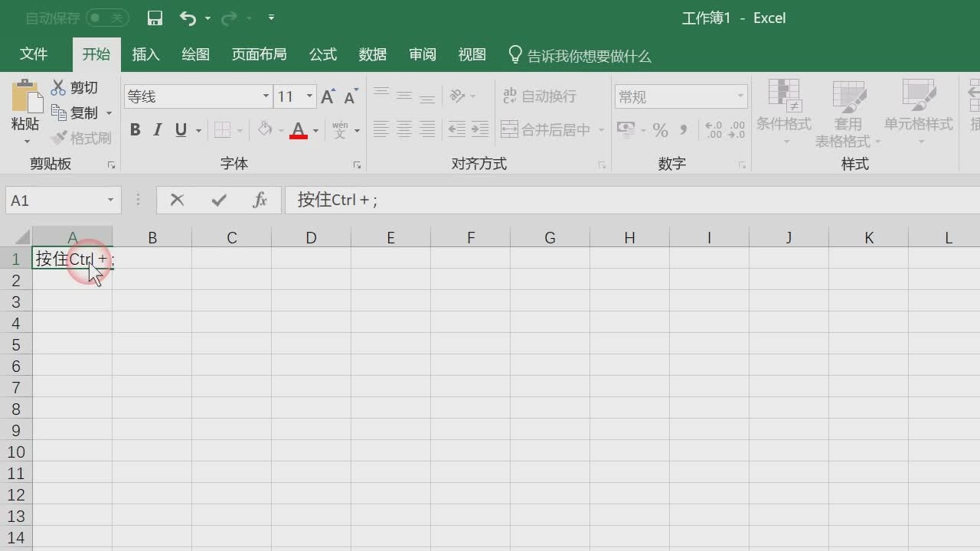This screenshot has width=980, height=551.
Task: Click the wén phonetic guide icon
Action: pos(340,130)
